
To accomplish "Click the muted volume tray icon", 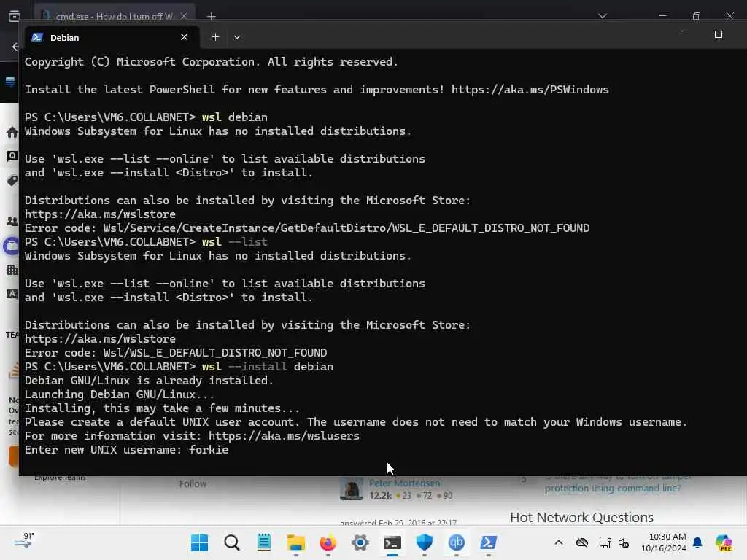I will (x=624, y=542).
